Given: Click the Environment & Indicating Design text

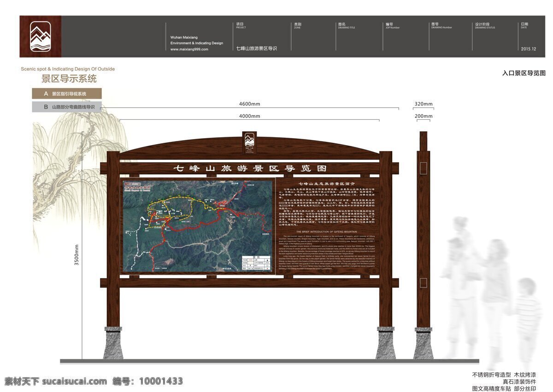Looking at the screenshot, I should click(197, 43).
